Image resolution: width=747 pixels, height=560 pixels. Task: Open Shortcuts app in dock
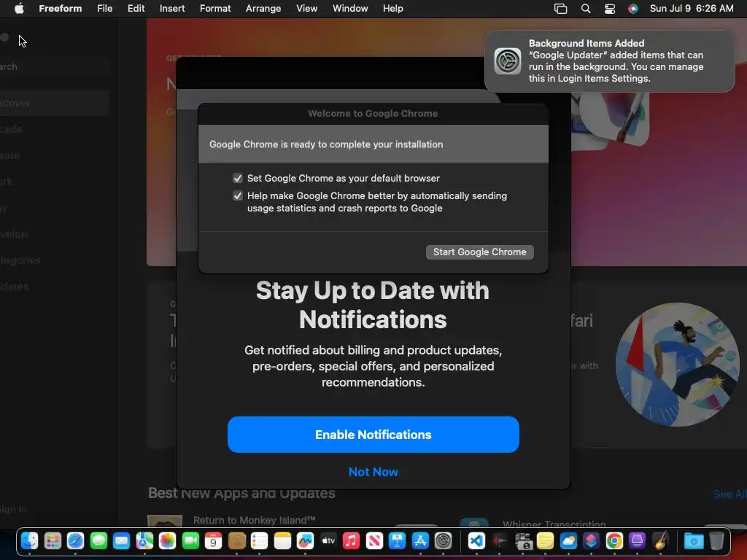tap(591, 541)
